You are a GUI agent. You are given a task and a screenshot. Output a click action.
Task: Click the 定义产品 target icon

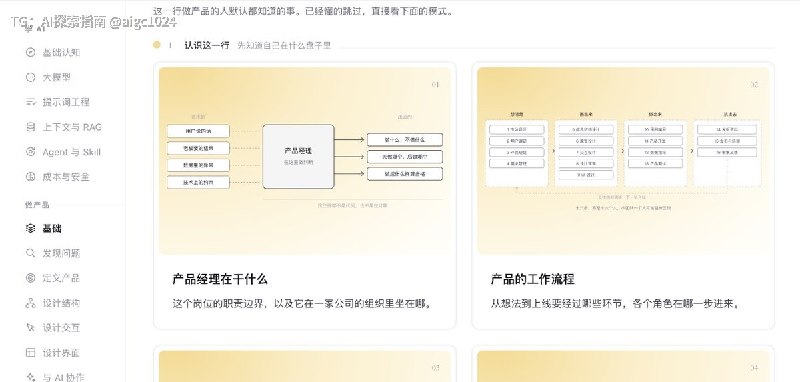tap(30, 278)
